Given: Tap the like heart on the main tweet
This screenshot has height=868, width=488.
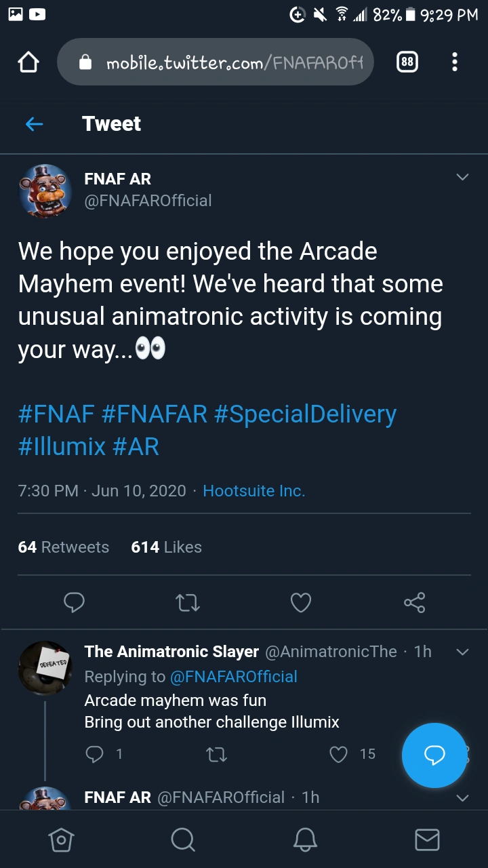Looking at the screenshot, I should pos(300,602).
